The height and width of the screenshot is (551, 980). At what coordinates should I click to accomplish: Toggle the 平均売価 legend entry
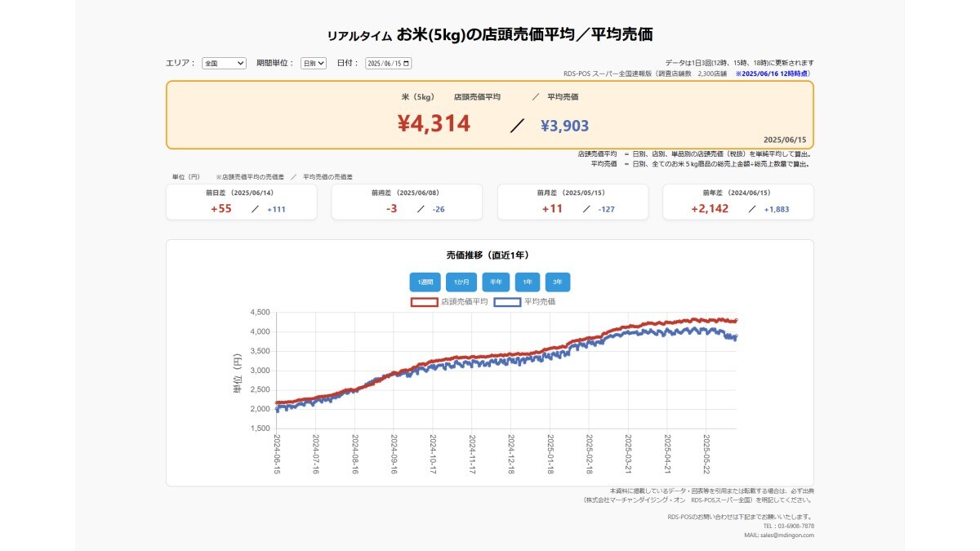(541, 301)
